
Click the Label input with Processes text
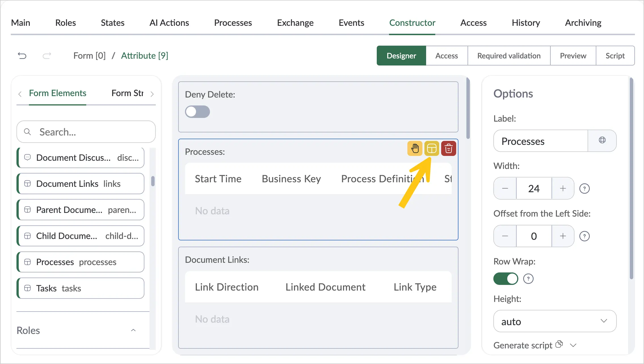tap(541, 141)
